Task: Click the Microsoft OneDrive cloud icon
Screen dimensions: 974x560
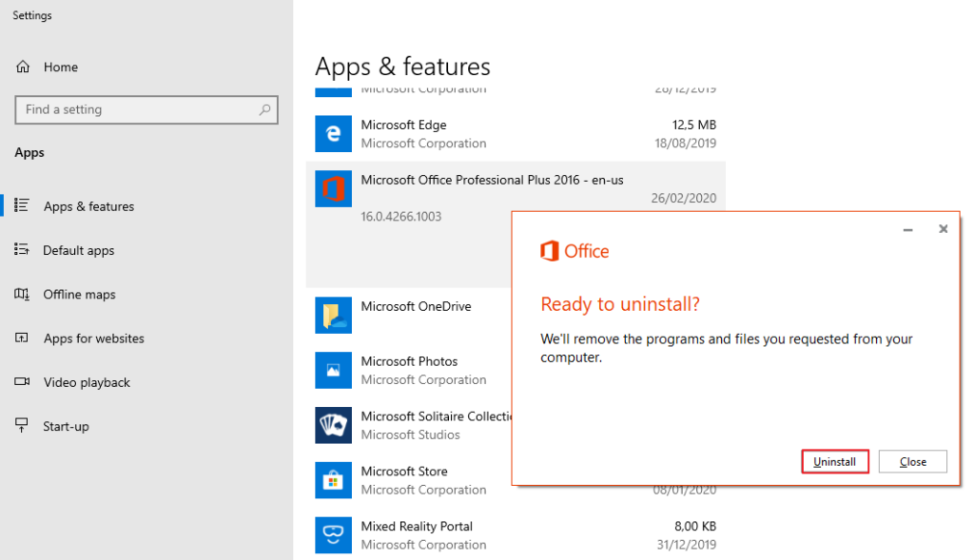Action: pyautogui.click(x=333, y=315)
